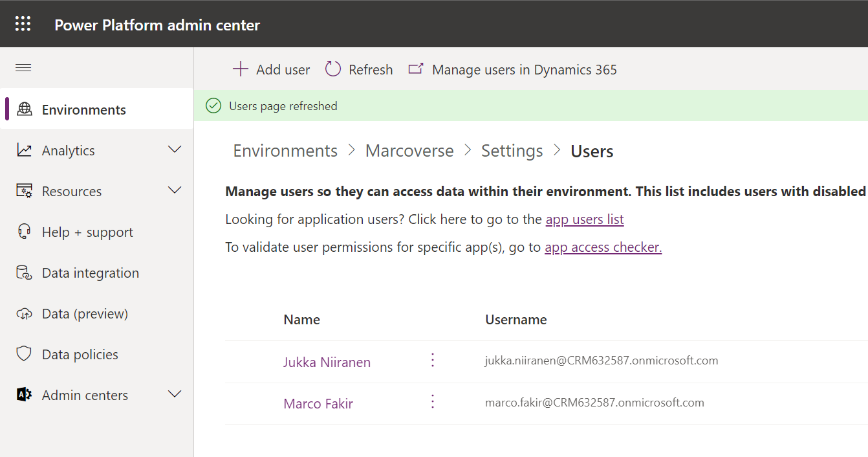
Task: Click the Add user plus icon
Action: click(241, 69)
